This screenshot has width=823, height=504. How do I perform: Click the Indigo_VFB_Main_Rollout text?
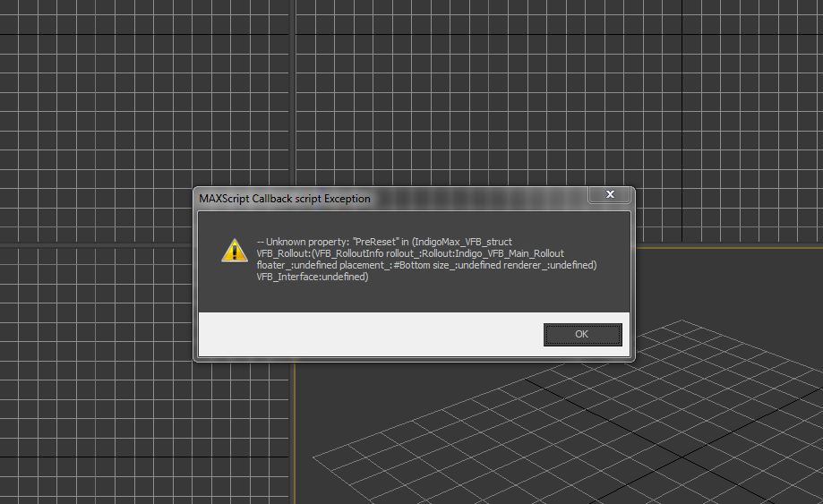point(510,253)
